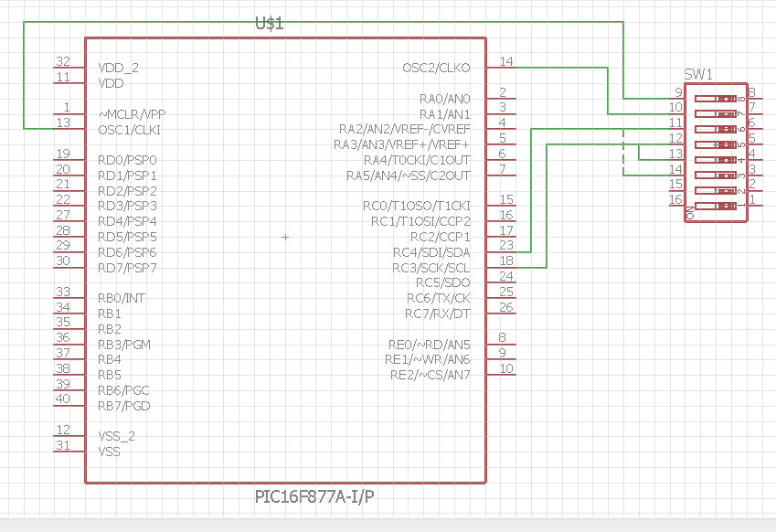Select the U$1 component name label
Screen dimensions: 776x532
point(270,23)
